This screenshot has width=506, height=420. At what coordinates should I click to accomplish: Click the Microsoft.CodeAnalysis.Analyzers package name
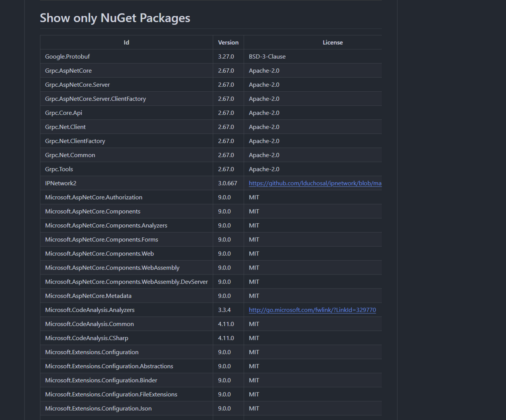[x=90, y=310]
